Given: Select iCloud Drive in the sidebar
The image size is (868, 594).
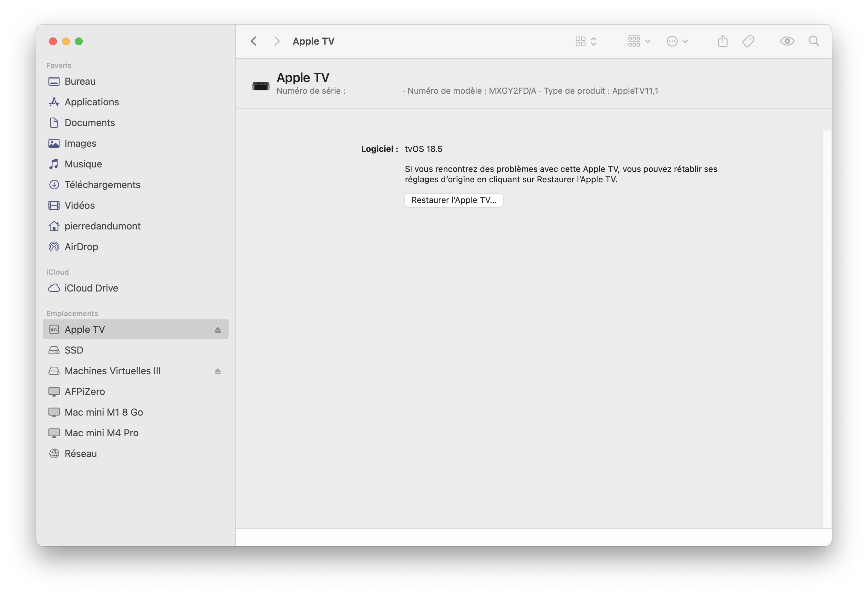Looking at the screenshot, I should pyautogui.click(x=136, y=288).
